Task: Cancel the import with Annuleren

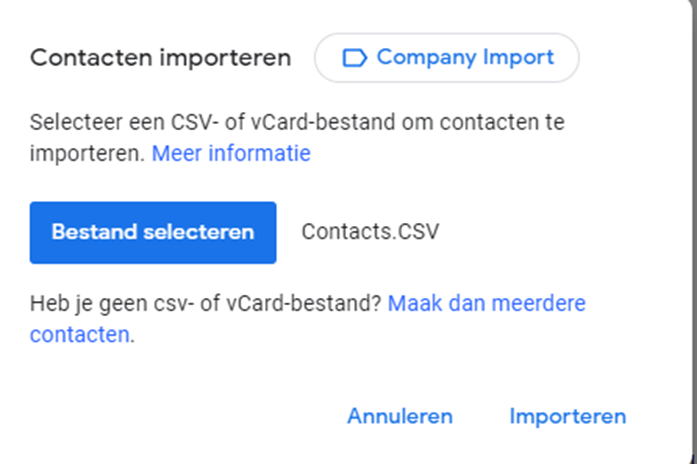Action: click(x=400, y=416)
